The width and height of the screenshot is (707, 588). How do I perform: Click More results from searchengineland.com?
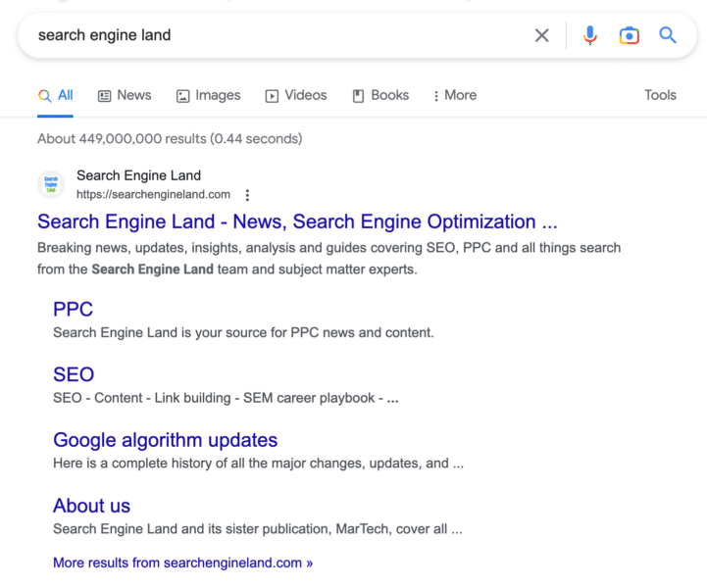coord(182,563)
